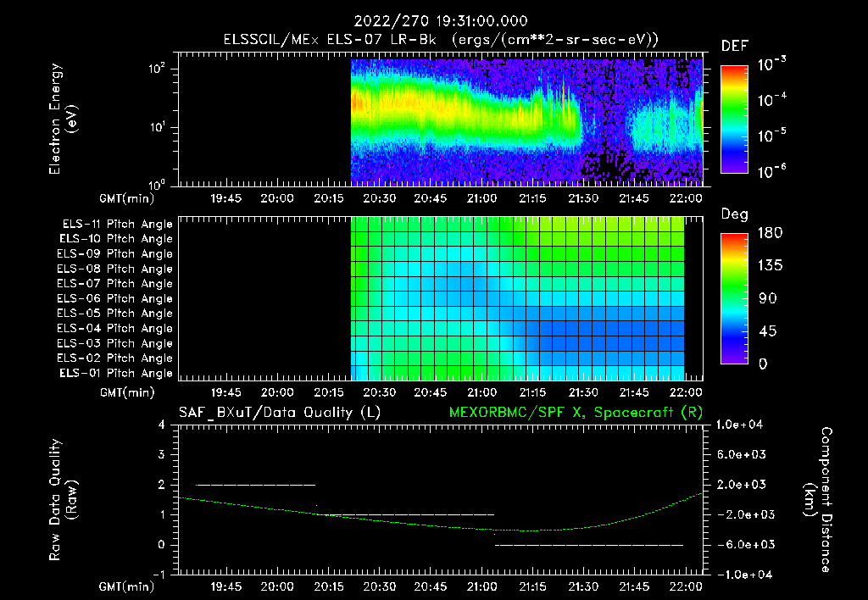
Task: Click the DEF color bar in the top panel
Action: pos(735,119)
